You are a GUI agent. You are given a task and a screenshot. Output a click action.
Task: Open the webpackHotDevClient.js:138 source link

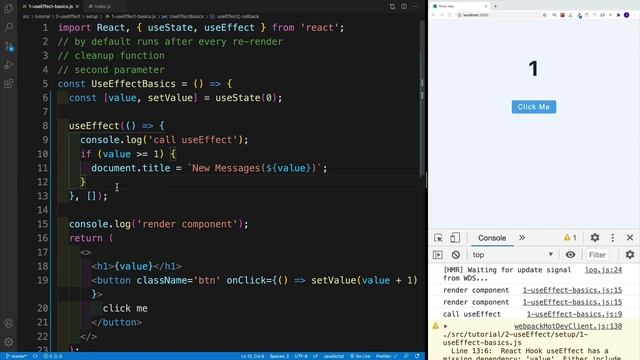click(x=568, y=326)
